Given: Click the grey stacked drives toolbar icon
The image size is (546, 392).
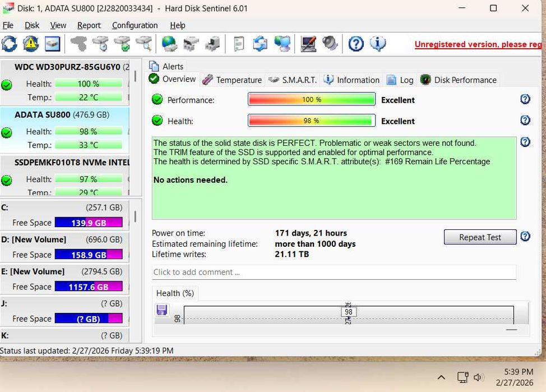Looking at the screenshot, I should coord(191,44).
